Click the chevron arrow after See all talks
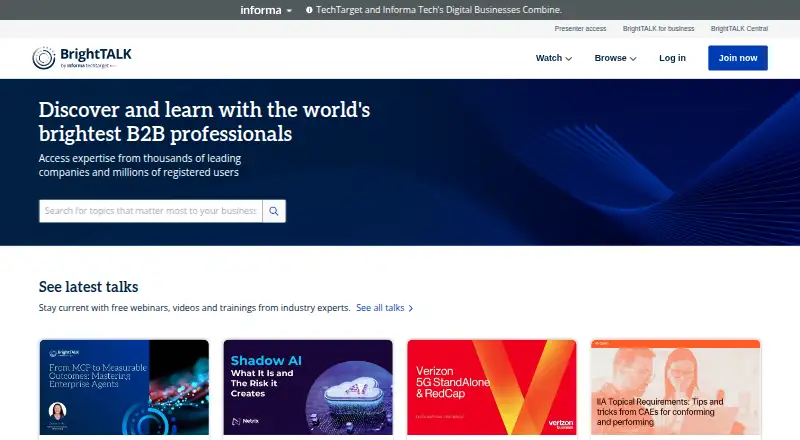 [x=410, y=308]
